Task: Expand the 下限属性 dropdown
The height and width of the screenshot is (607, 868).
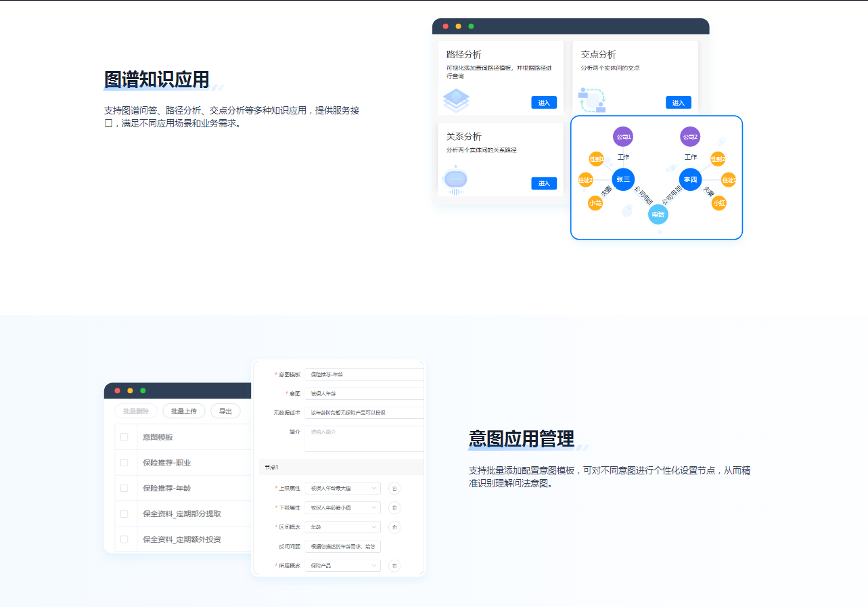Action: pos(342,508)
